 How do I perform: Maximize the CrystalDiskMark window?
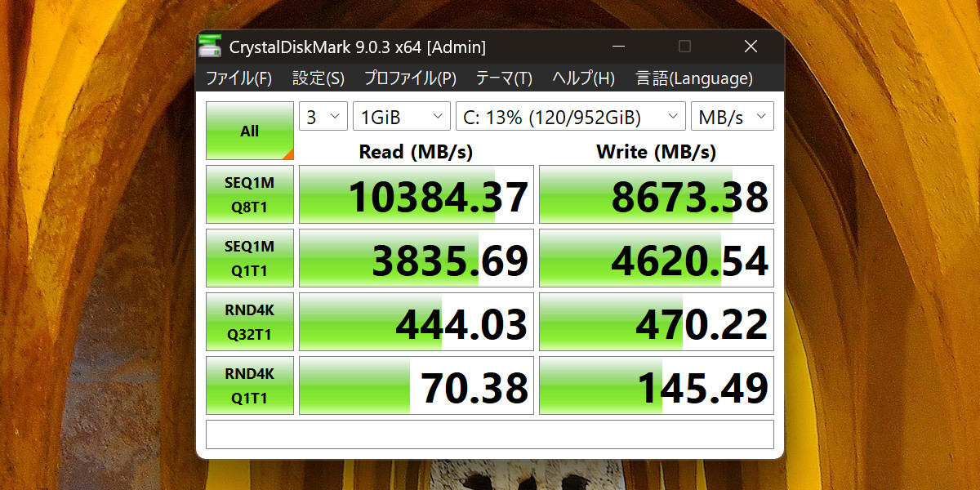point(684,47)
